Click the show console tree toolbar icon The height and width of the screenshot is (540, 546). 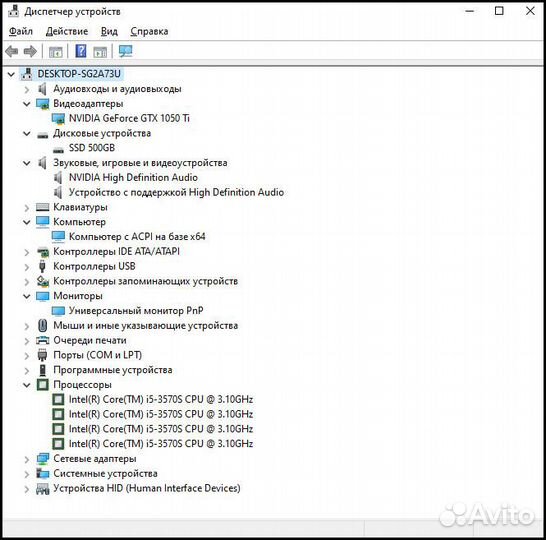pos(56,52)
